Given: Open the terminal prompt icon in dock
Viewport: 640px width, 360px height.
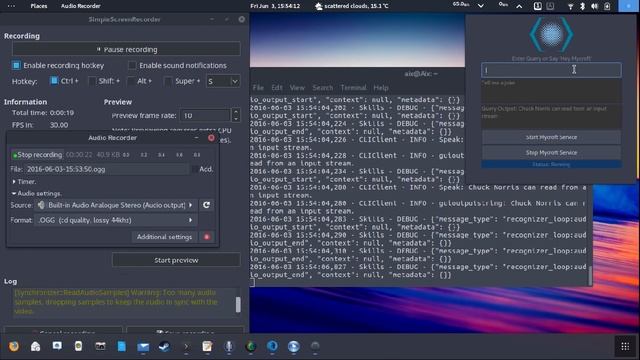Looking at the screenshot, I should [x=186, y=347].
